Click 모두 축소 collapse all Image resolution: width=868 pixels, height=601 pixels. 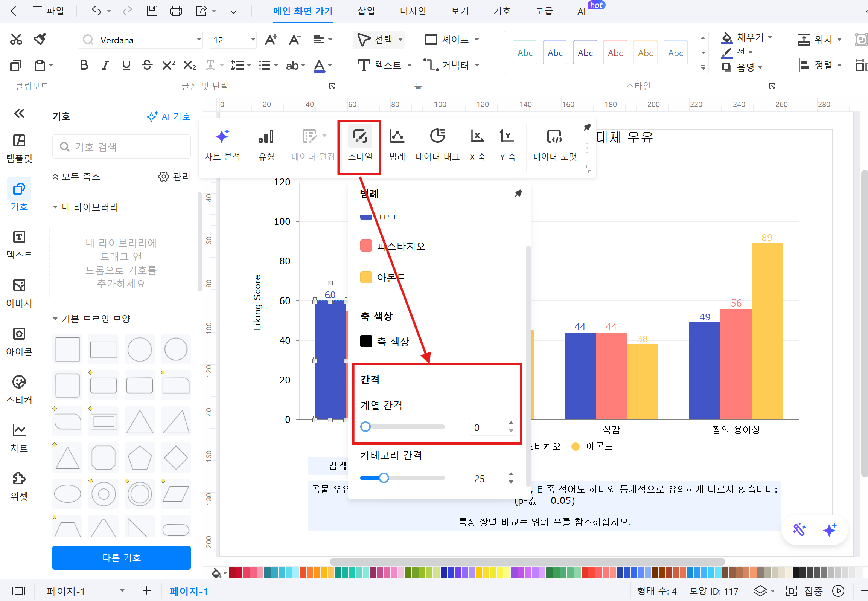[76, 177]
